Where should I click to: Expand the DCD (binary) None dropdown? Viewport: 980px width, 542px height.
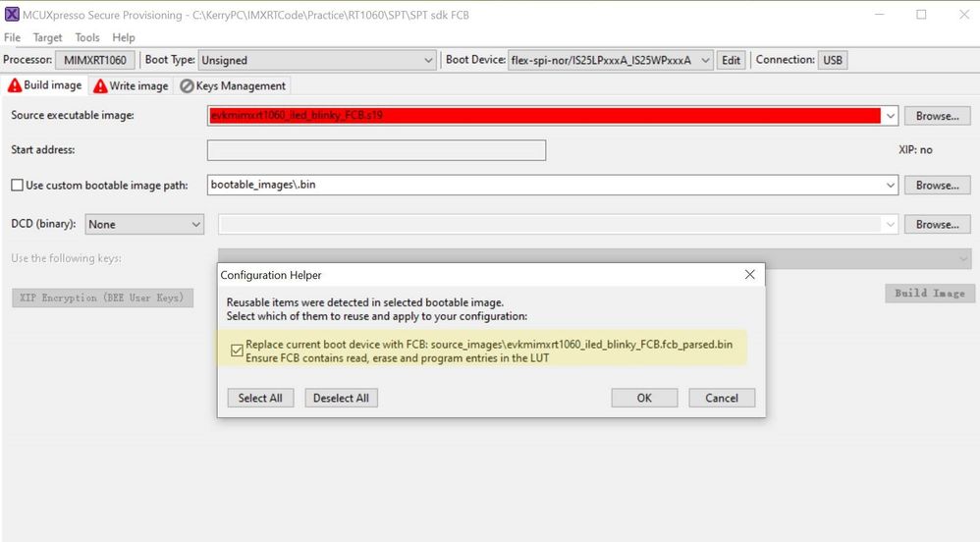[x=144, y=225]
